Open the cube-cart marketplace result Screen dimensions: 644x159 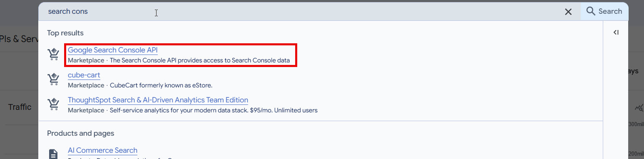[84, 75]
